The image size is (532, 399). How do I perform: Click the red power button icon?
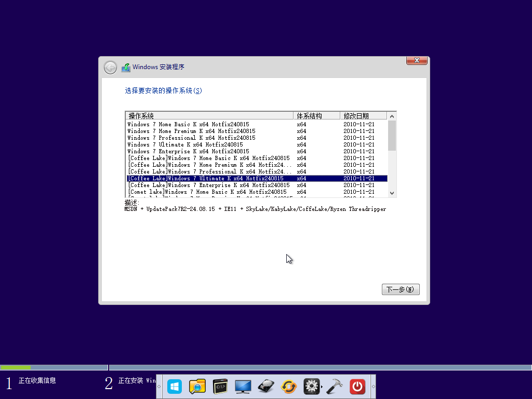(357, 387)
